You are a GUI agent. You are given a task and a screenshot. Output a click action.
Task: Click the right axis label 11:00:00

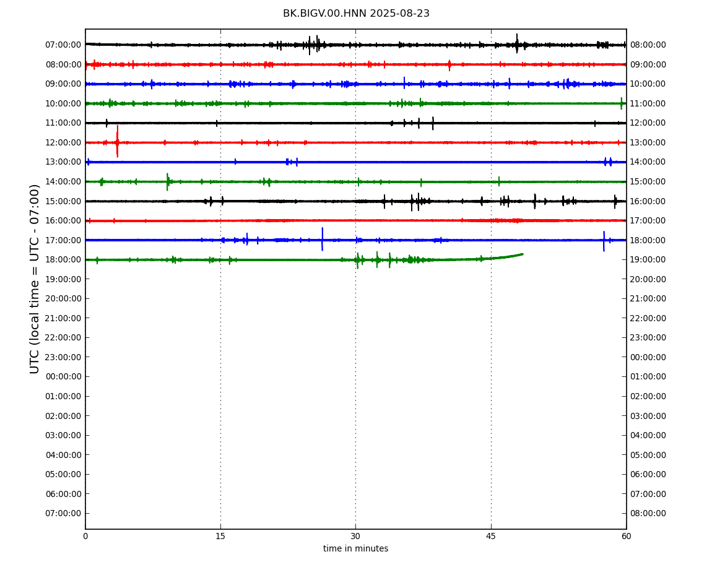point(648,103)
